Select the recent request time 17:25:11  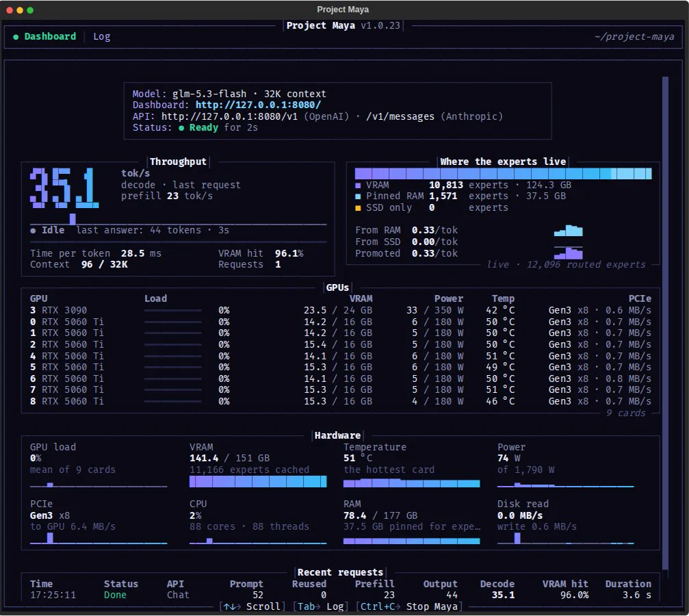[53, 595]
